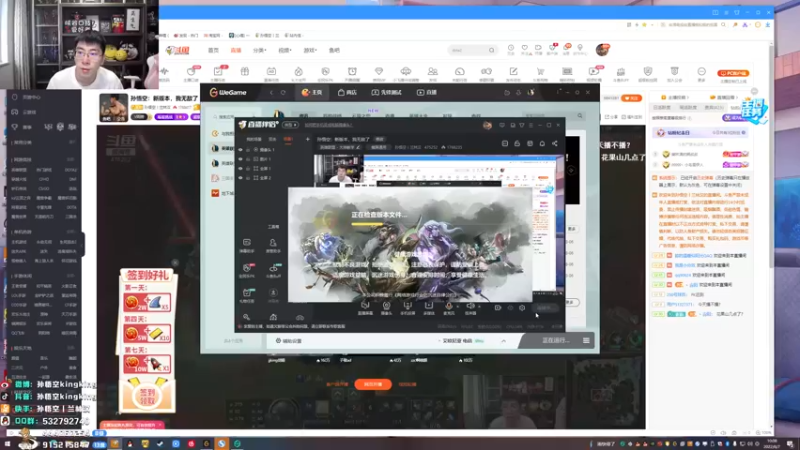This screenshot has height=450, width=800.
Task: Refresh the WeGame page with reload icon
Action: pyautogui.click(x=283, y=92)
